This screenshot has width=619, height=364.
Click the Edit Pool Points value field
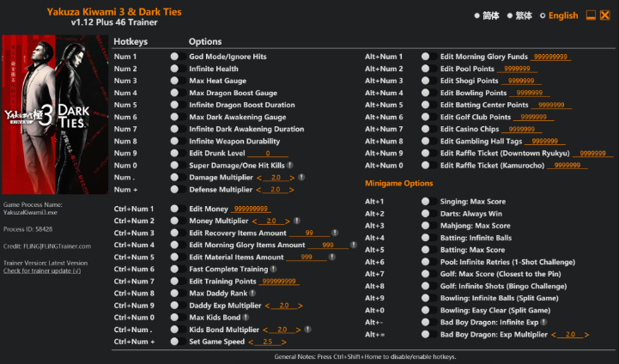tap(517, 69)
